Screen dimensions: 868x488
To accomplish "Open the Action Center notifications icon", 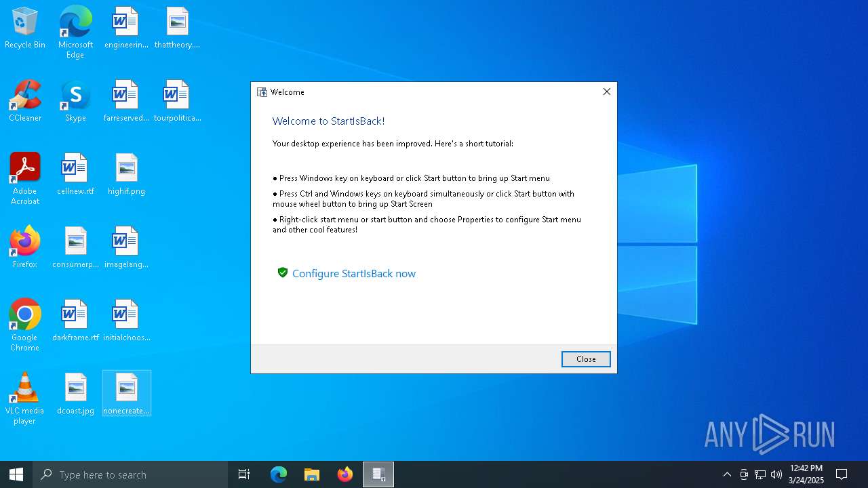I will [842, 474].
